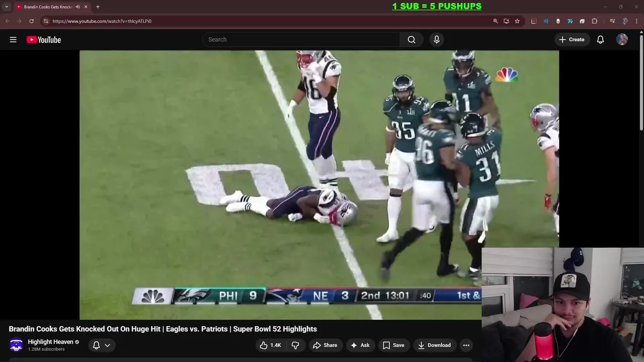This screenshot has width=644, height=362.
Task: Close the Brandin Cooks tab
Action: pos(86,7)
